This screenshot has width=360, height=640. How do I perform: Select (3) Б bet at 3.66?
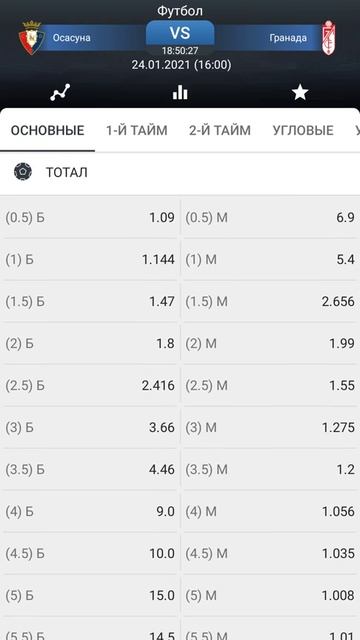[90, 427]
